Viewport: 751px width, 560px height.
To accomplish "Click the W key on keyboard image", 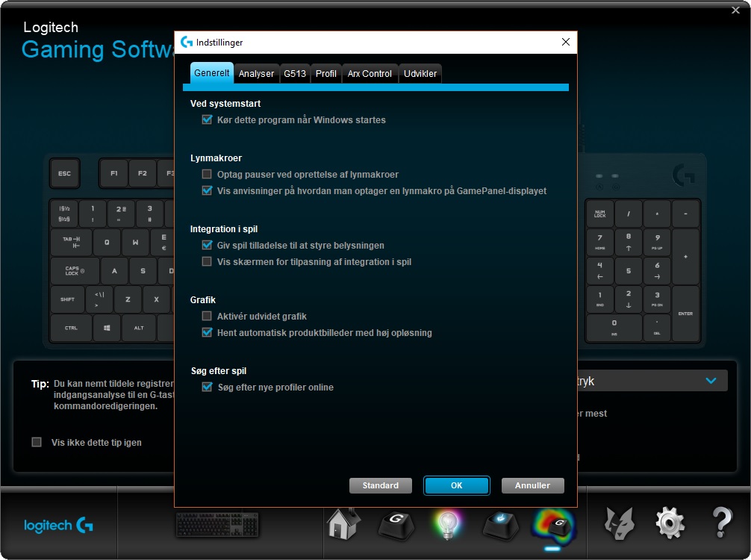I will click(136, 243).
